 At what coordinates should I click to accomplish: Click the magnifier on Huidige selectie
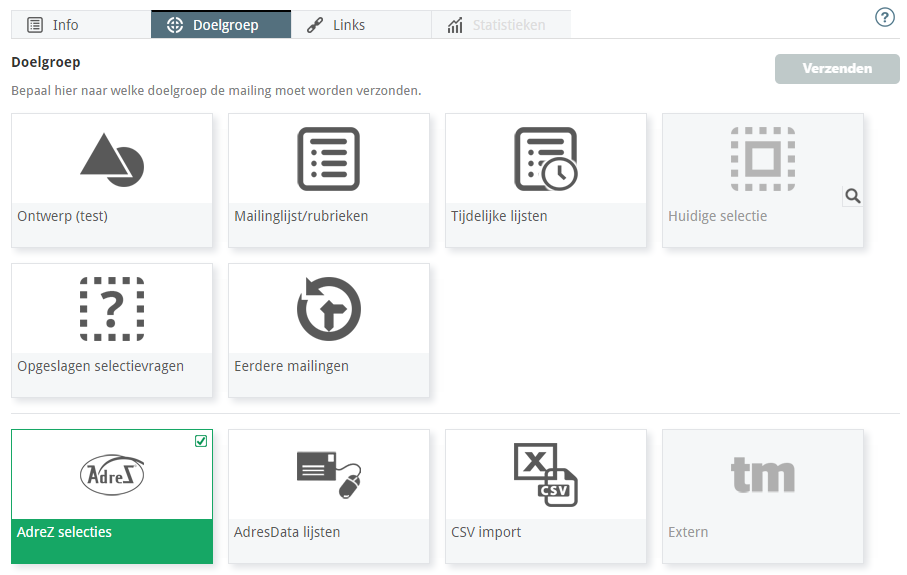pyautogui.click(x=852, y=197)
